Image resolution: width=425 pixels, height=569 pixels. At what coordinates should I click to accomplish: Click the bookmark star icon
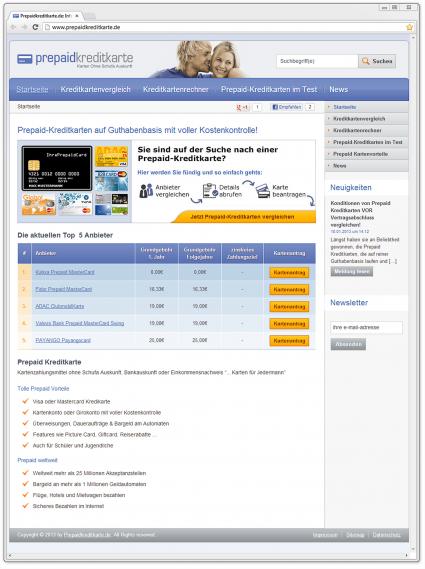coord(410,27)
